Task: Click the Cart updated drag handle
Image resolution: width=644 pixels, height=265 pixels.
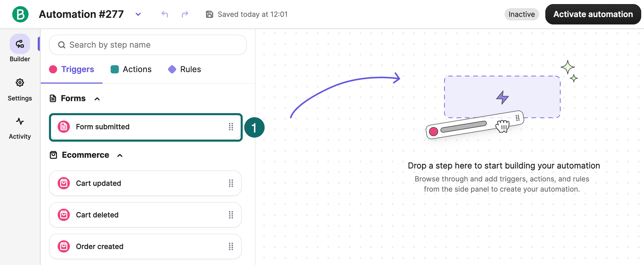Action: [231, 183]
